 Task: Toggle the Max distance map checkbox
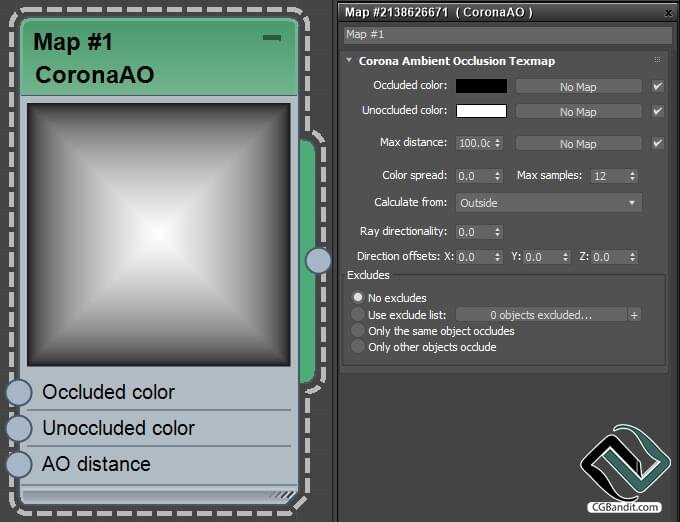(658, 143)
